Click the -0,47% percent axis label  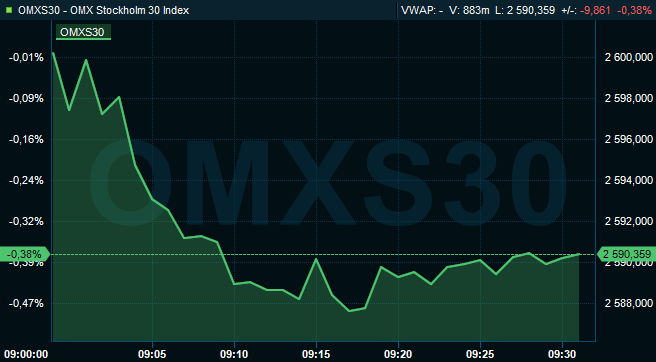(26, 303)
